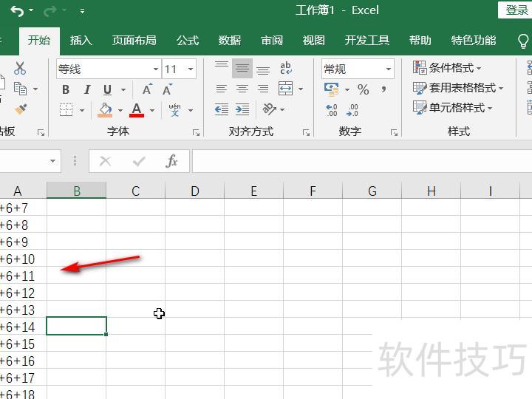This screenshot has height=399, width=532.
Task: Expand the Name Box dropdown arrow
Action: click(53, 161)
